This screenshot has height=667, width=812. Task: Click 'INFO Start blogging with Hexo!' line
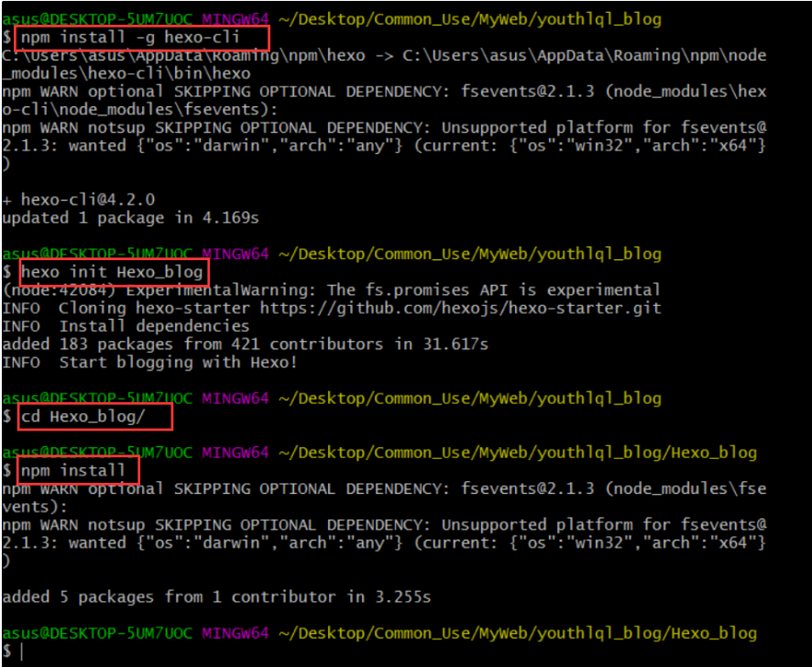pos(149,363)
